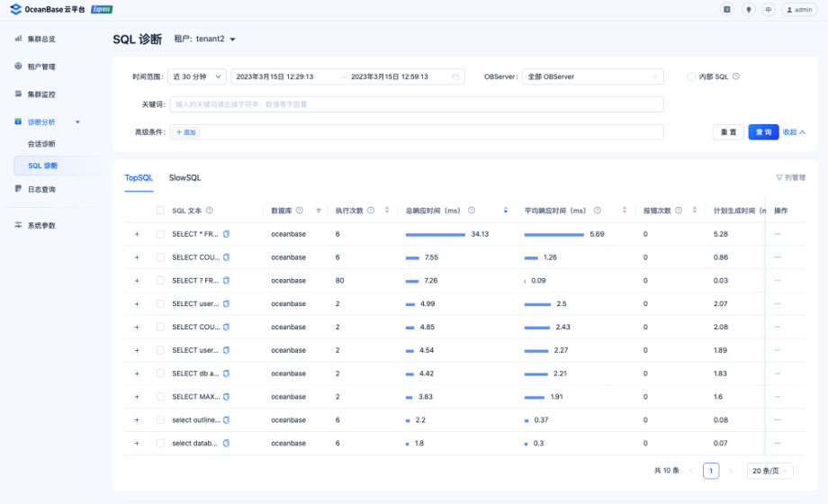Open the 全部 OBServer dropdown
This screenshot has width=828, height=504.
tap(592, 77)
